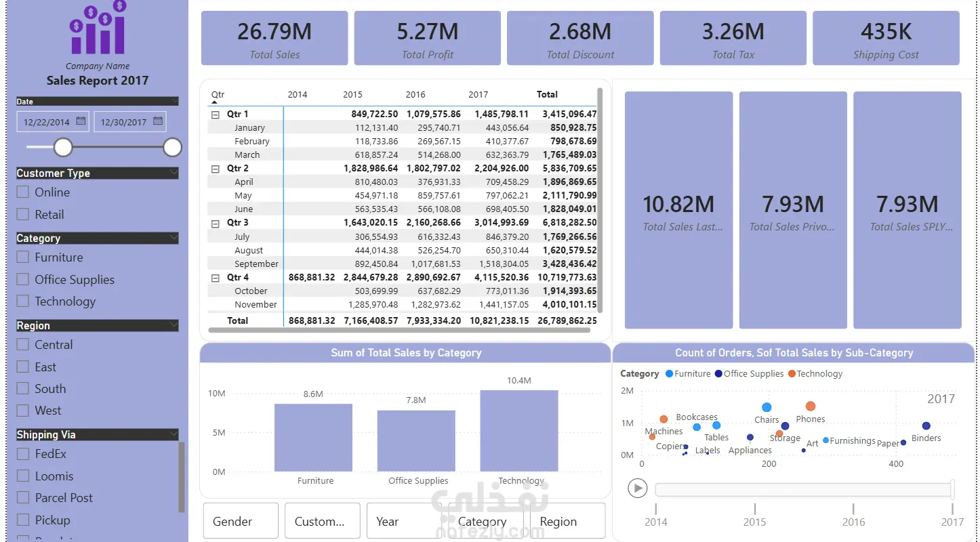Click the start date field 12/22/2014
The image size is (980, 542).
click(53, 122)
